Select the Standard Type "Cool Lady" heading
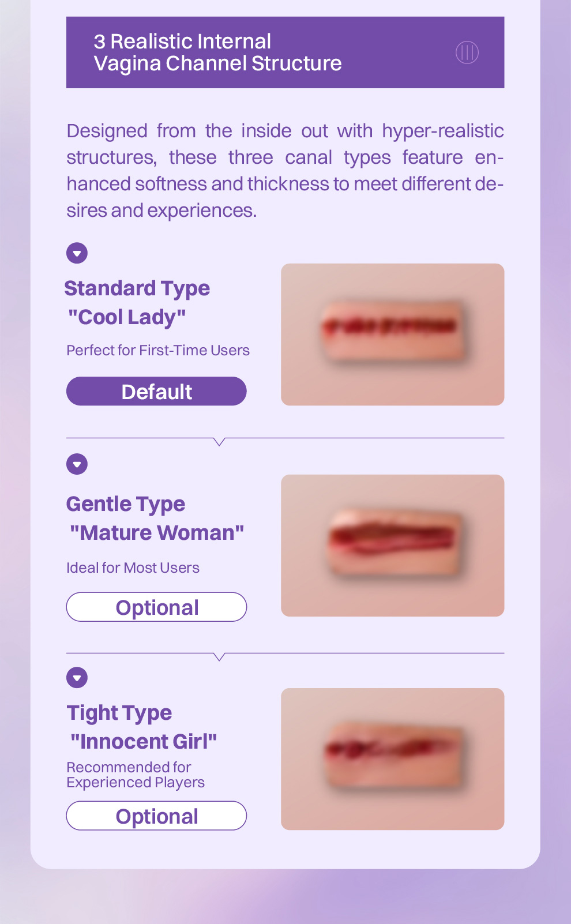The height and width of the screenshot is (924, 571). (137, 302)
